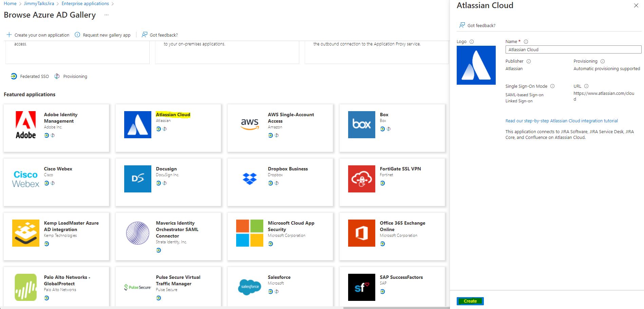The height and width of the screenshot is (309, 644).
Task: Open the Atlassian Cloud integration tutorial link
Action: 562,121
